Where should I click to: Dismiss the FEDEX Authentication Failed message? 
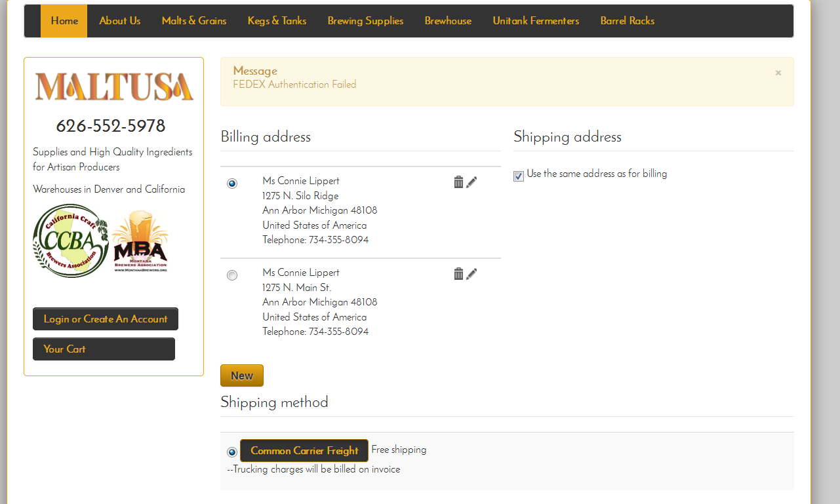click(778, 73)
